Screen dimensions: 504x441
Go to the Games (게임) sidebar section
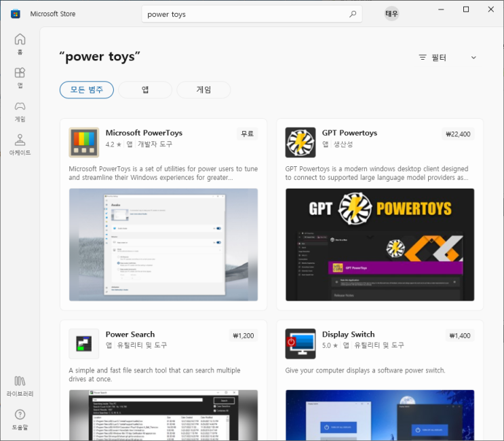pyautogui.click(x=20, y=111)
